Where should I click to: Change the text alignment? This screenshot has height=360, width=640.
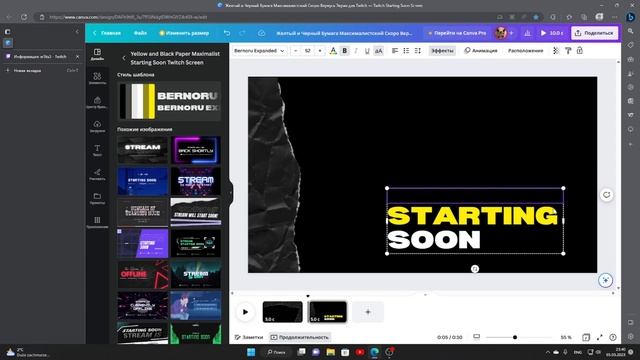[x=395, y=51]
